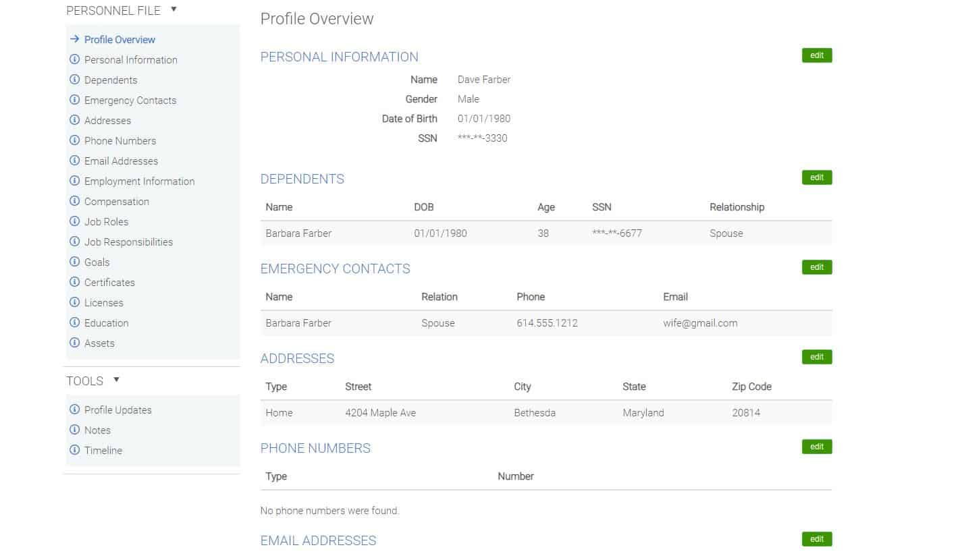Click the Bethesda city cell
Image resolution: width=962 pixels, height=560 pixels.
[535, 413]
